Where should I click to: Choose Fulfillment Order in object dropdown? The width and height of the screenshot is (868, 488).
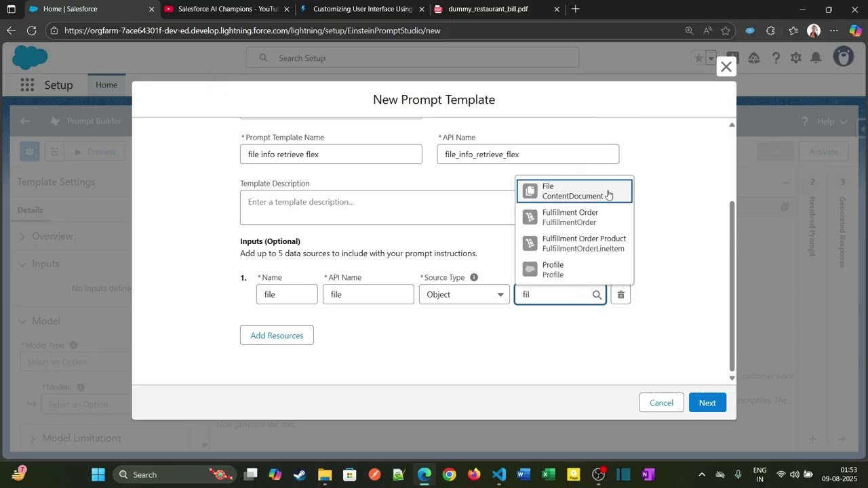pos(574,218)
